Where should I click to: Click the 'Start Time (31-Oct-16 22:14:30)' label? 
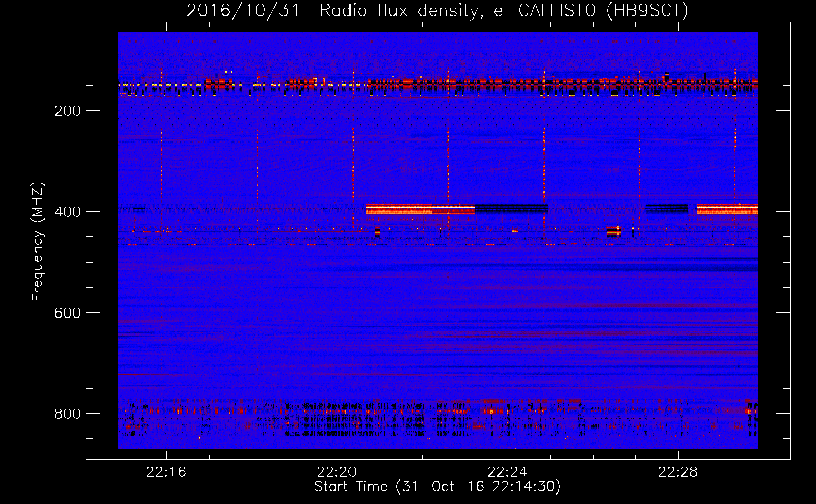click(437, 487)
